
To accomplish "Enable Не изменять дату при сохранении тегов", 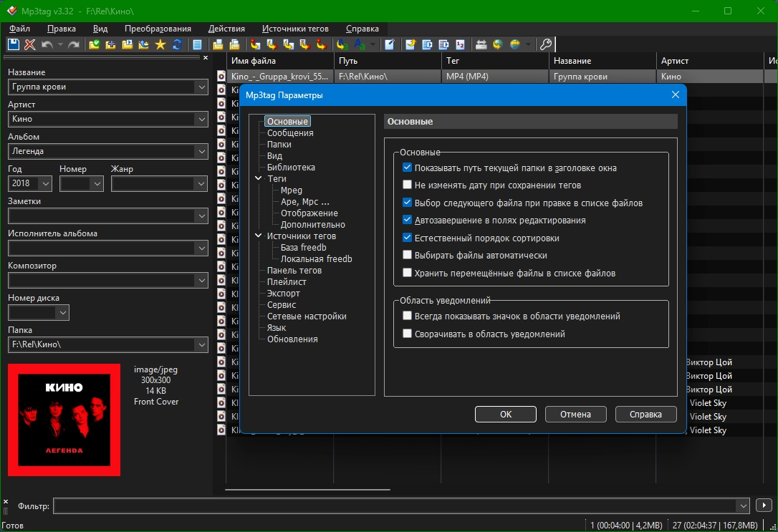I will tap(408, 185).
